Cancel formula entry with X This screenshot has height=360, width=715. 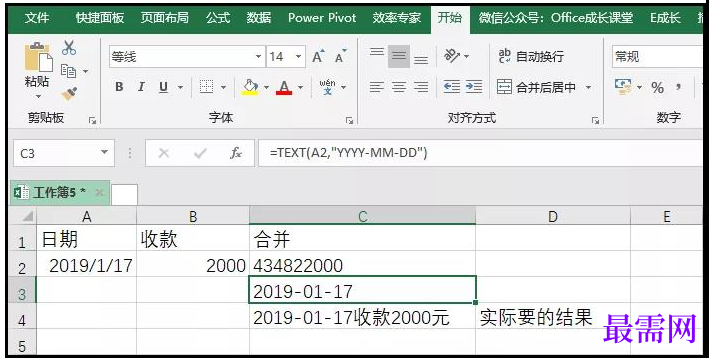(164, 153)
